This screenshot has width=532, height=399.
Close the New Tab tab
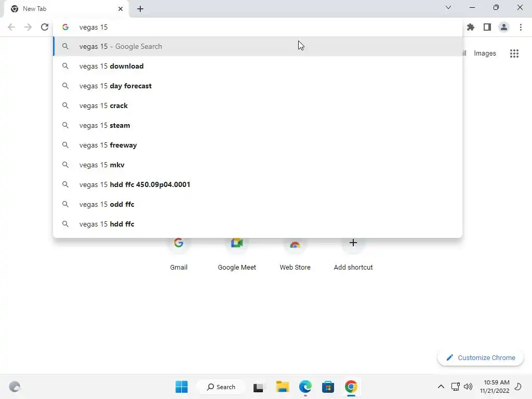tap(121, 9)
